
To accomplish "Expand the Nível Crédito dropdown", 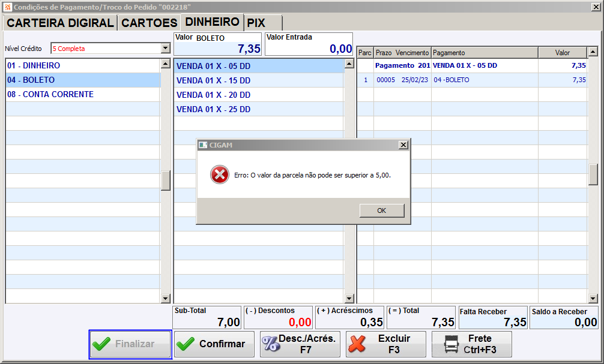I will tap(166, 48).
